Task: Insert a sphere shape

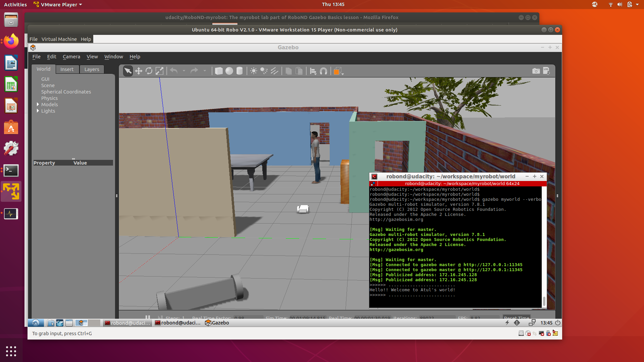Action: (x=229, y=71)
